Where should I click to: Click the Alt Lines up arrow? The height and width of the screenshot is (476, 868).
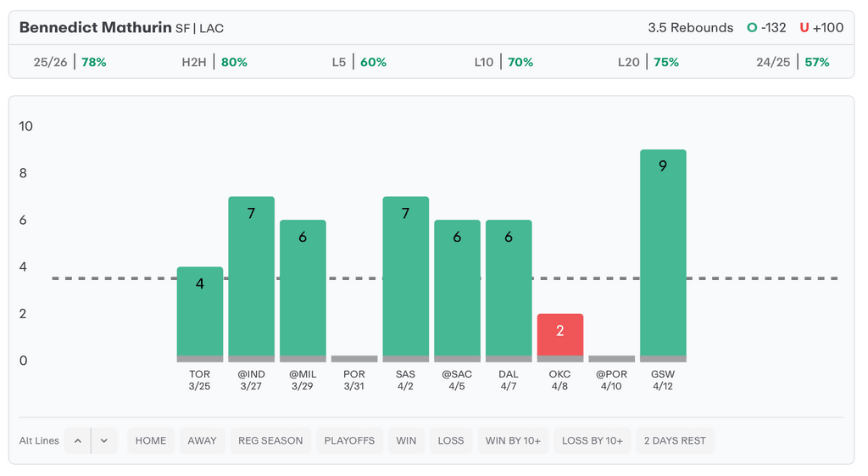77,440
